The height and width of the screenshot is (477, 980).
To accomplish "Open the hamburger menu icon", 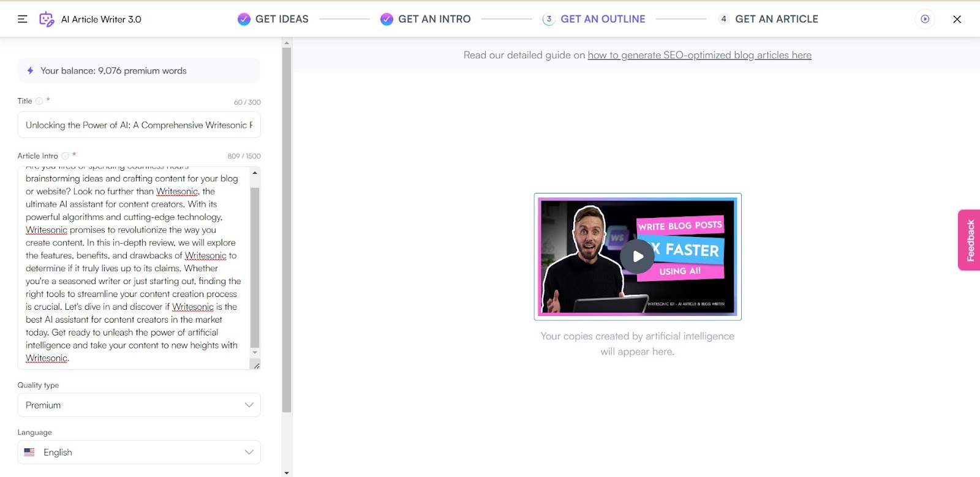I will (23, 19).
